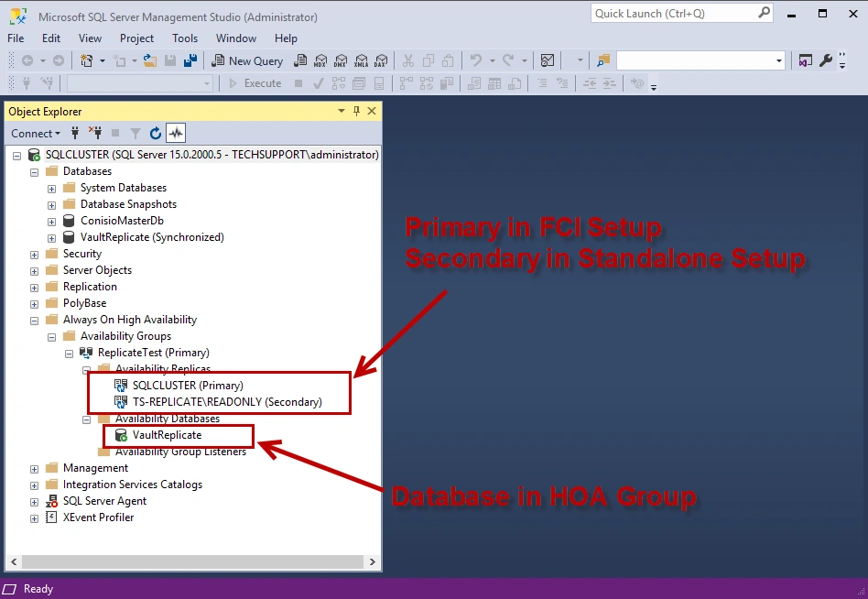Open the Object Explorer window position dropdown
The image size is (868, 599).
(x=341, y=111)
